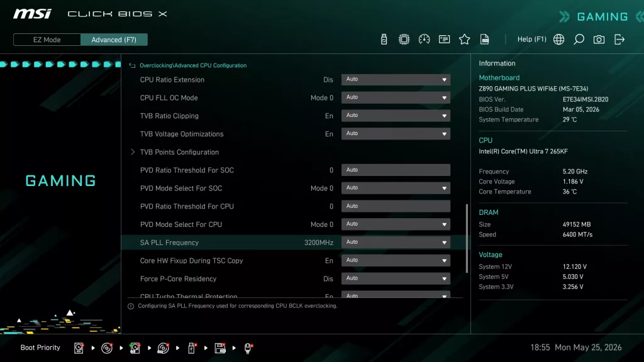Image resolution: width=644 pixels, height=362 pixels.
Task: Select the USB floppy boot device
Action: coord(220,348)
